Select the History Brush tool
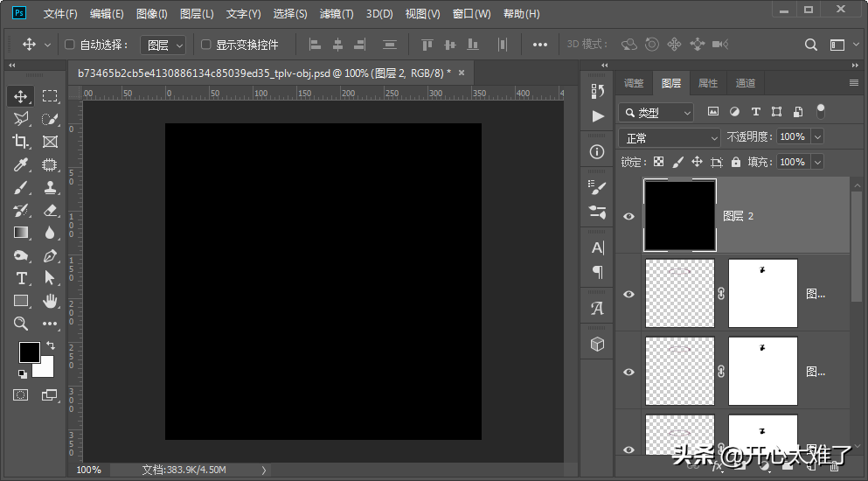Image resolution: width=868 pixels, height=481 pixels. coord(20,210)
